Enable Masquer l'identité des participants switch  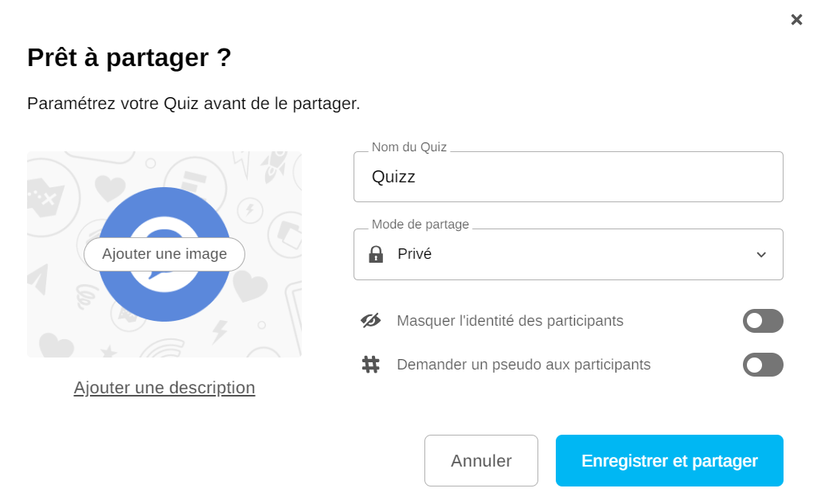[762, 321]
